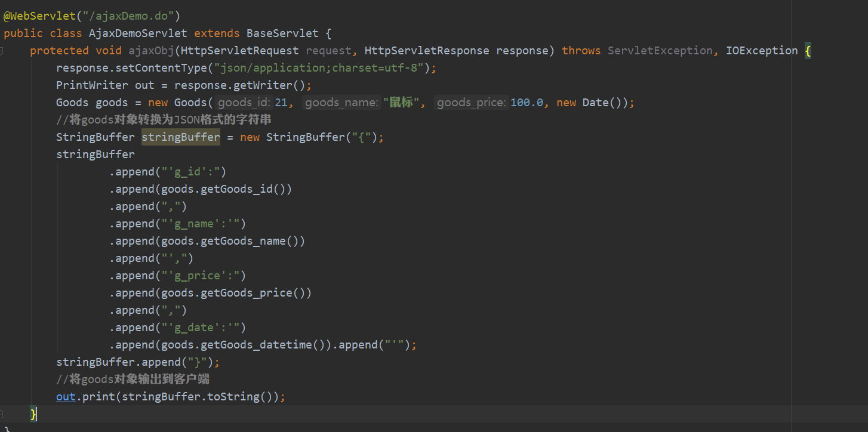Click the ajaxObj method name
This screenshot has width=868, height=432.
[151, 51]
